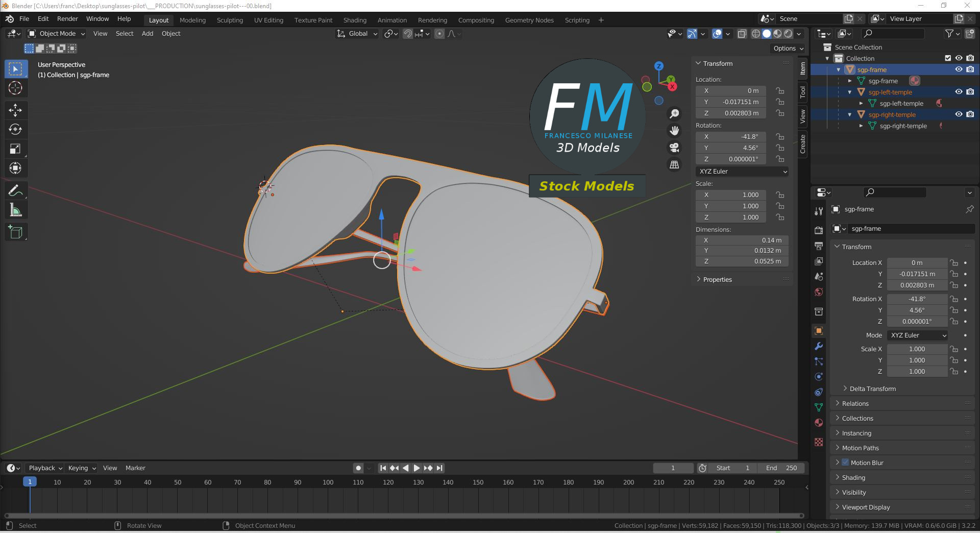Open the Tool properties tab icon
This screenshot has height=533, width=980.
pyautogui.click(x=819, y=211)
